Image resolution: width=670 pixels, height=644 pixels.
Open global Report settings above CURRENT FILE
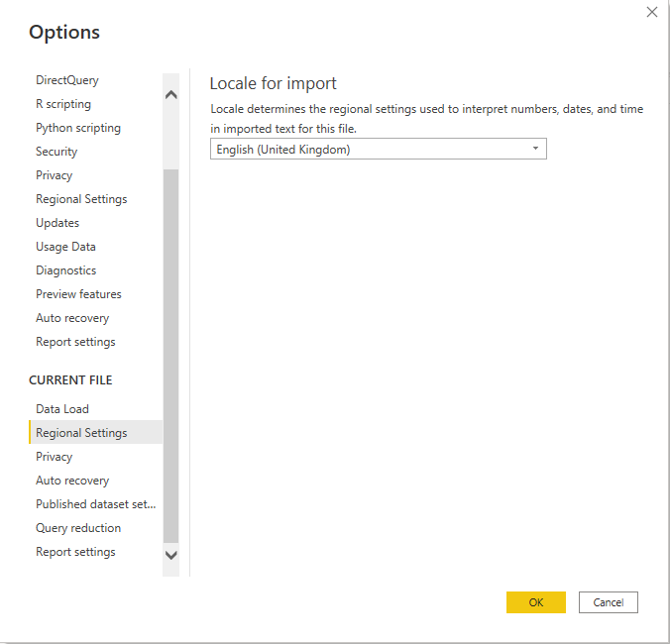75,342
